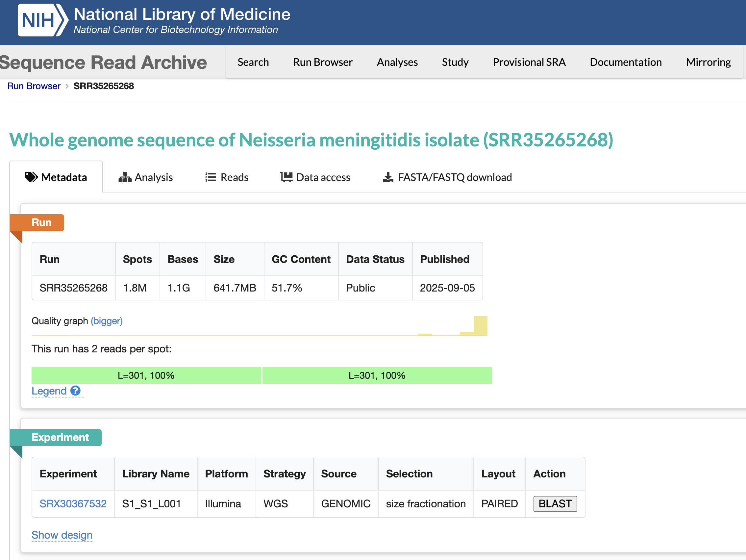Open the bigger quality graph
Screen dimensions: 746x560
coord(107,321)
